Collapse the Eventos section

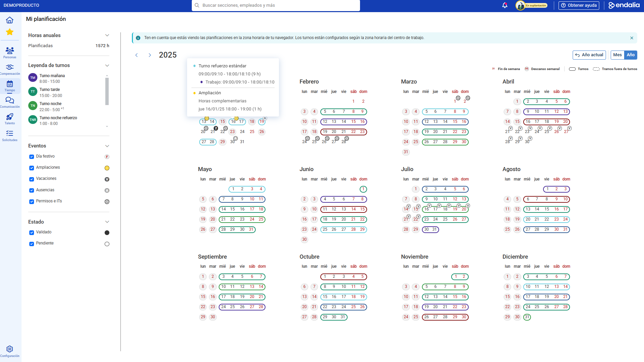click(107, 146)
